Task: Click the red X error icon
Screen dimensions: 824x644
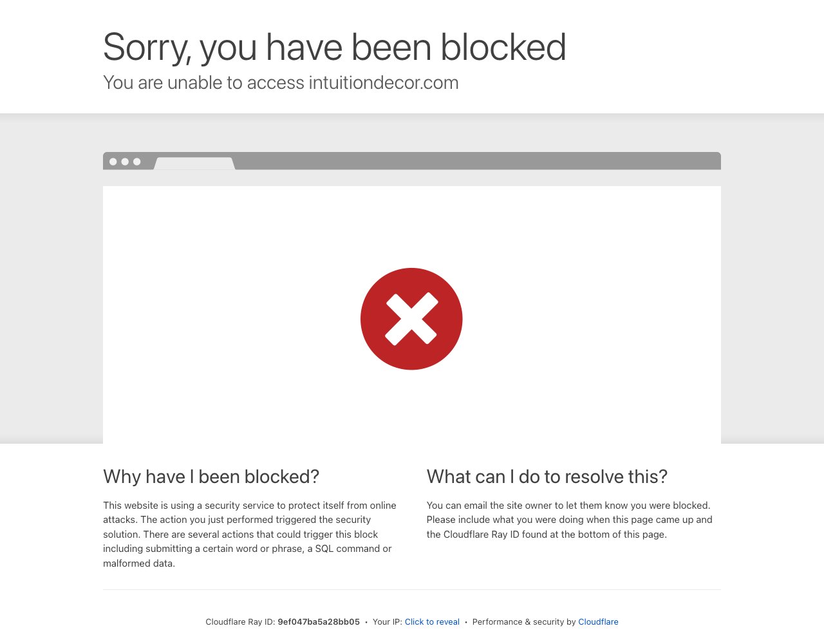Action: pyautogui.click(x=411, y=319)
